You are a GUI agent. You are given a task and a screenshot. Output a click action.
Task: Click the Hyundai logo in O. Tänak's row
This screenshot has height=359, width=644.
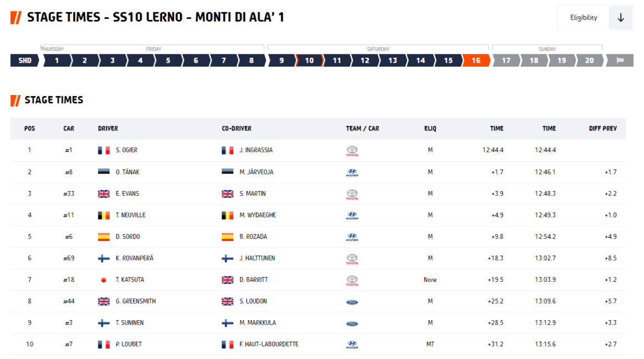(352, 172)
